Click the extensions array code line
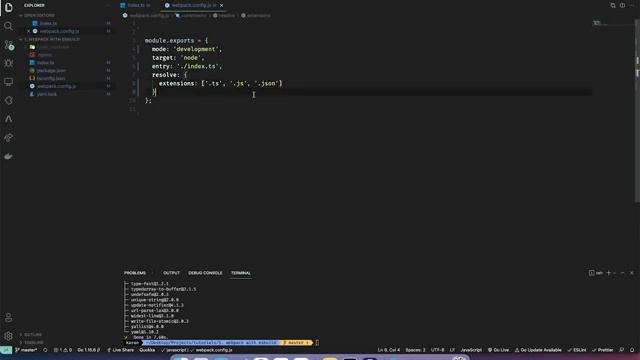The width and height of the screenshot is (640, 360). tap(220, 83)
